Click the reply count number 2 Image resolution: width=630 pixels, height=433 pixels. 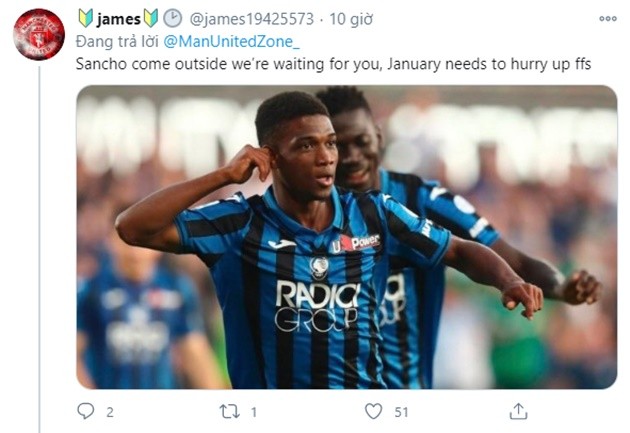(x=110, y=412)
